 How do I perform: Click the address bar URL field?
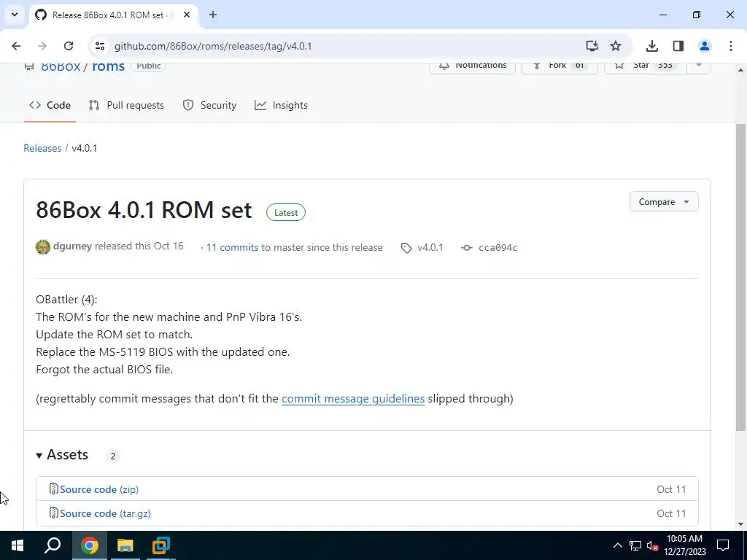343,46
